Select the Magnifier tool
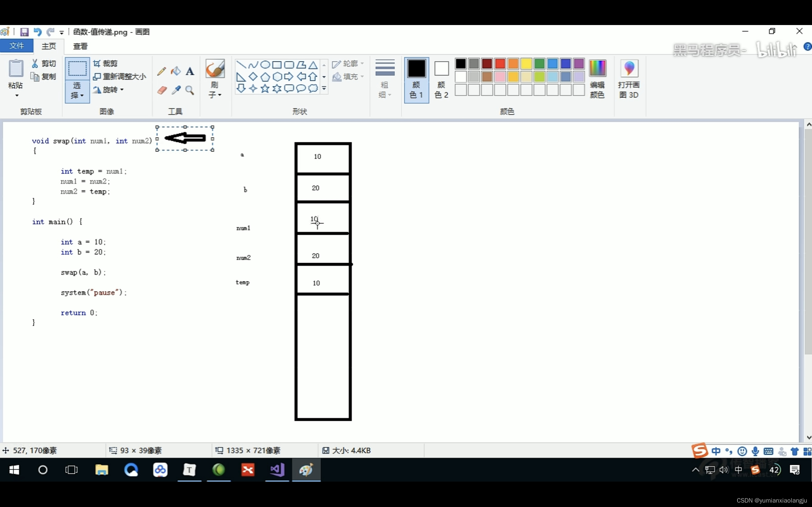This screenshot has height=507, width=812. (190, 90)
